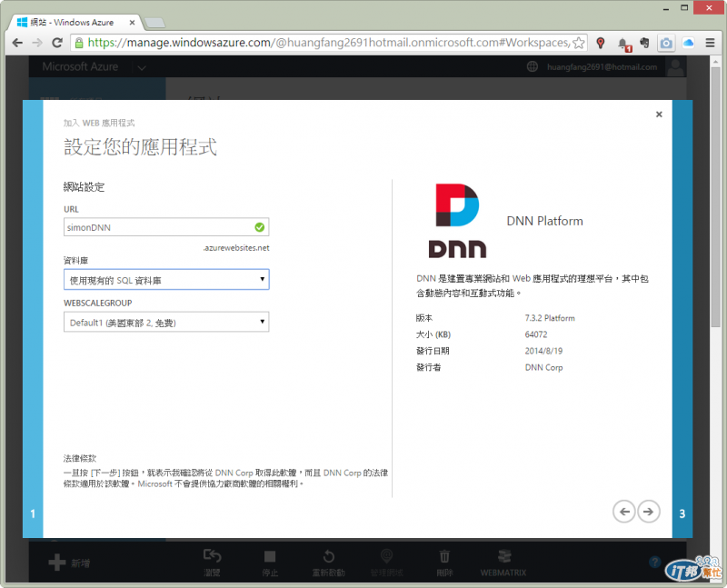Click huangfang2691@hotmail.com account name

click(x=602, y=66)
